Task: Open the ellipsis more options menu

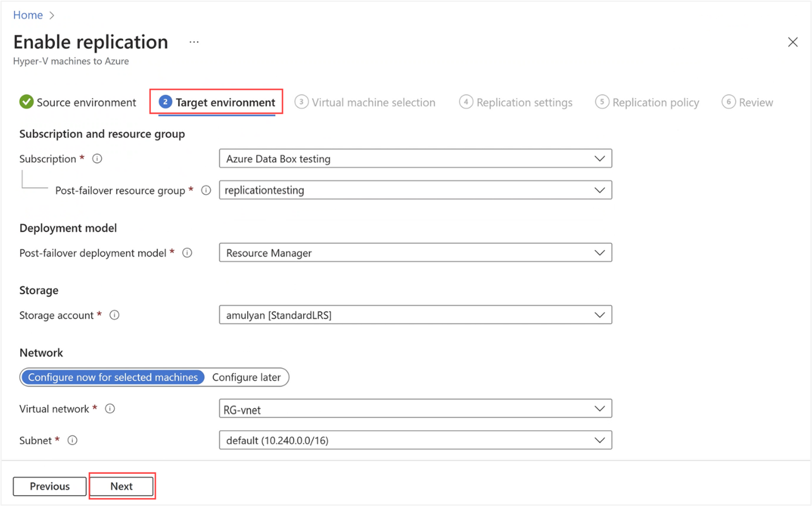Action: pos(194,42)
